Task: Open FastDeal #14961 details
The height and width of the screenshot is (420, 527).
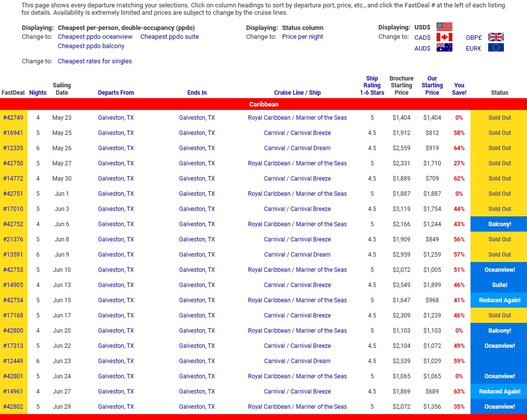Action: (x=13, y=392)
